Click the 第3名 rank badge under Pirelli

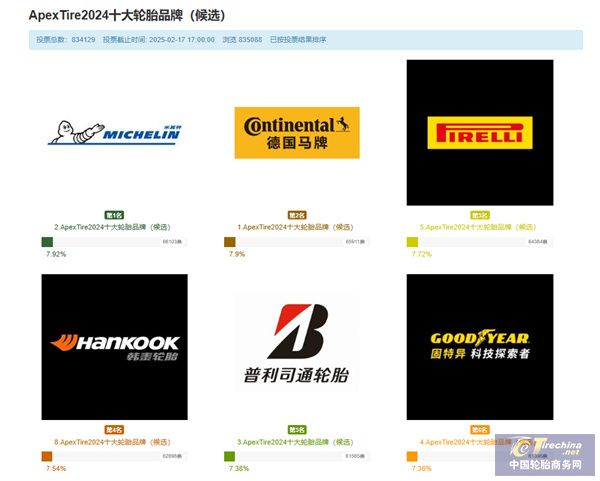pyautogui.click(x=480, y=215)
